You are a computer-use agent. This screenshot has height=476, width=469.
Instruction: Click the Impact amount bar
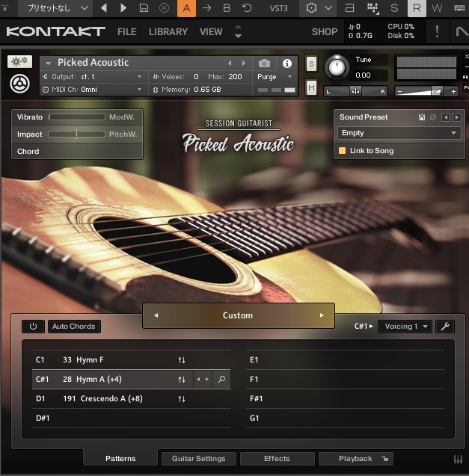[76, 135]
